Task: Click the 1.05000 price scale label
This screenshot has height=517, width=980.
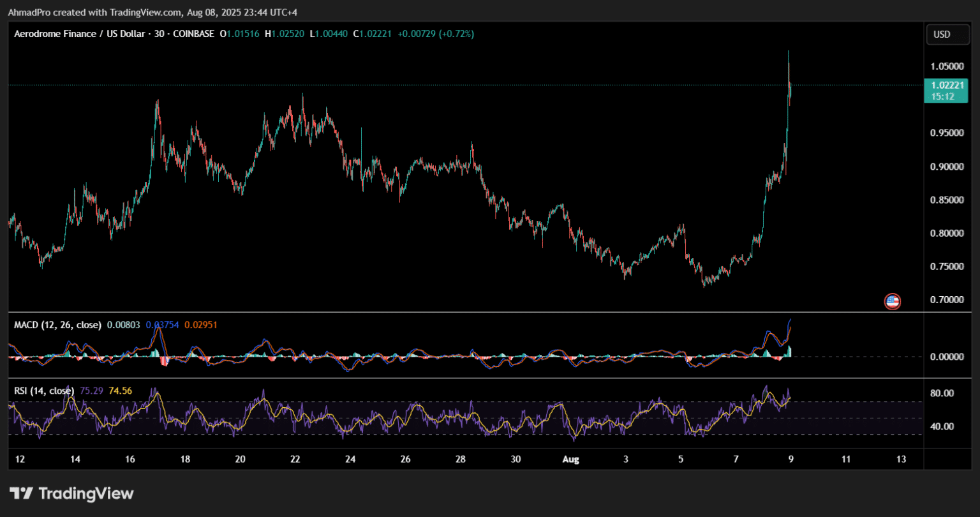Action: tap(947, 66)
